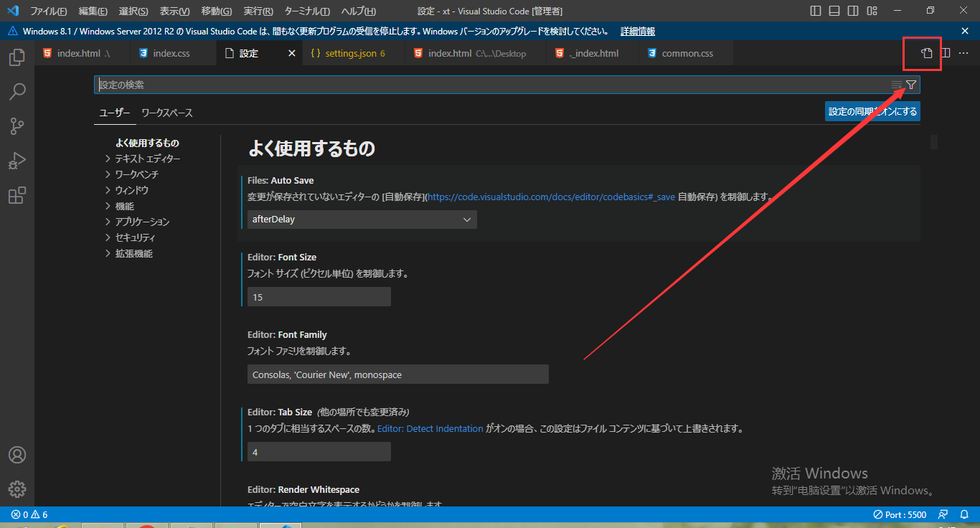The height and width of the screenshot is (528, 980).
Task: Toggle the secondary side bar layout icon
Action: coord(853,11)
